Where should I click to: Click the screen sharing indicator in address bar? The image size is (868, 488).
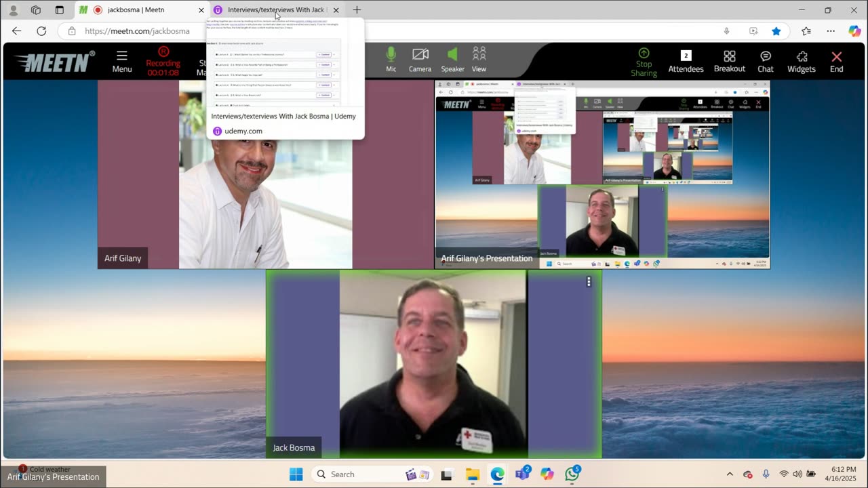point(753,31)
